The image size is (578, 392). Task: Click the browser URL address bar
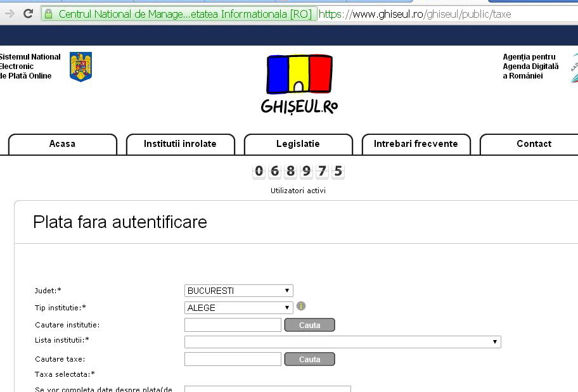coord(444,14)
